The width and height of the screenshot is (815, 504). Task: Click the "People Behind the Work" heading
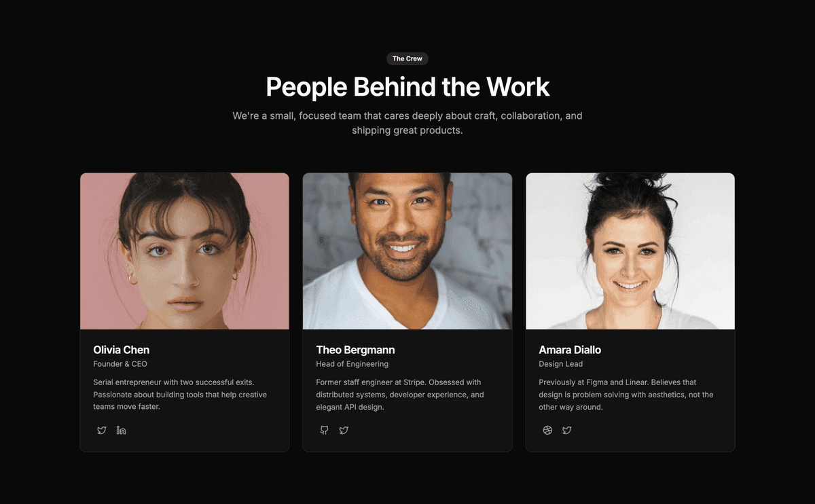[x=407, y=87]
